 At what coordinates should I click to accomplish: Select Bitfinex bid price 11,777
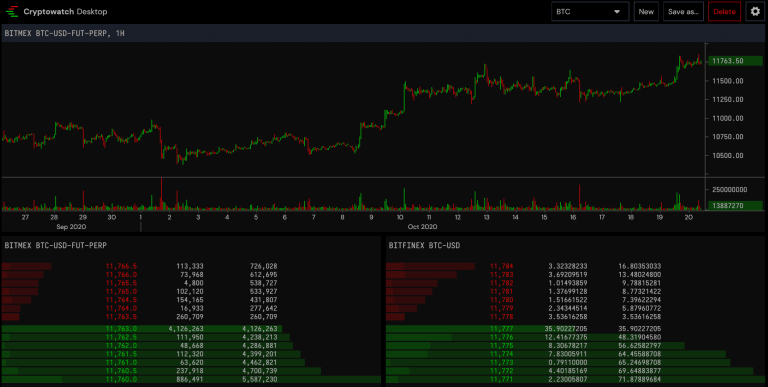pyautogui.click(x=502, y=329)
